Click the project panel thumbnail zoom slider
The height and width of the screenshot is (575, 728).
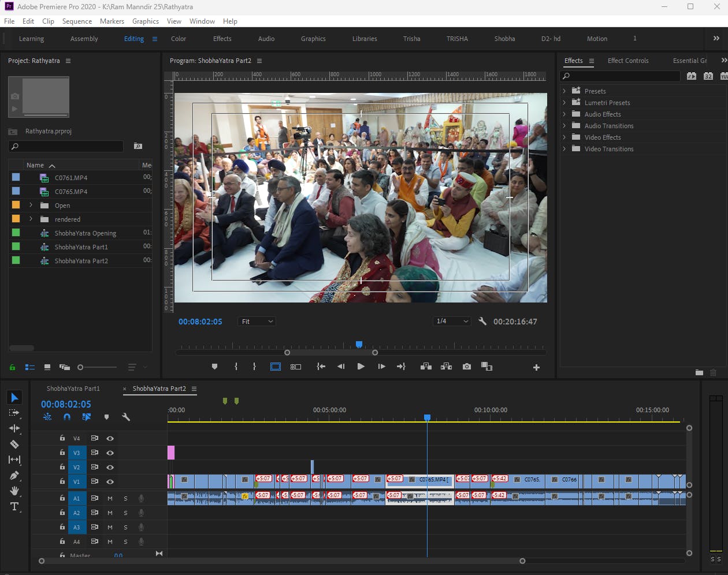click(81, 367)
